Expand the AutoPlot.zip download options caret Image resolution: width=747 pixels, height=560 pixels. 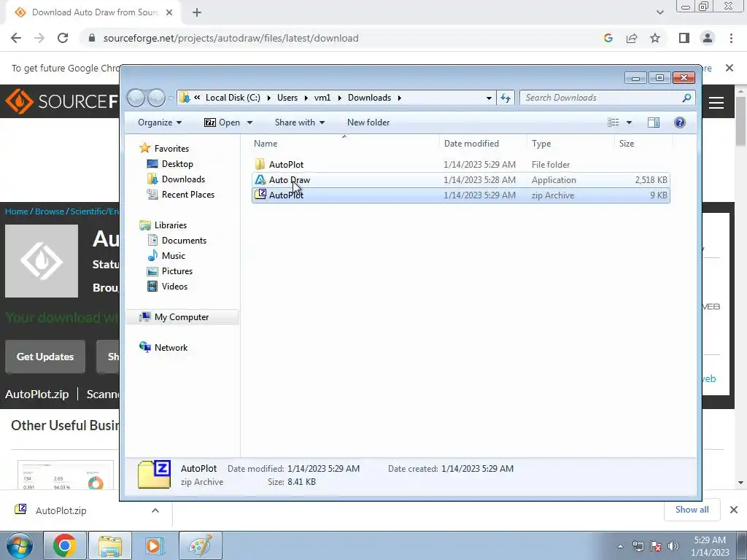[155, 510]
